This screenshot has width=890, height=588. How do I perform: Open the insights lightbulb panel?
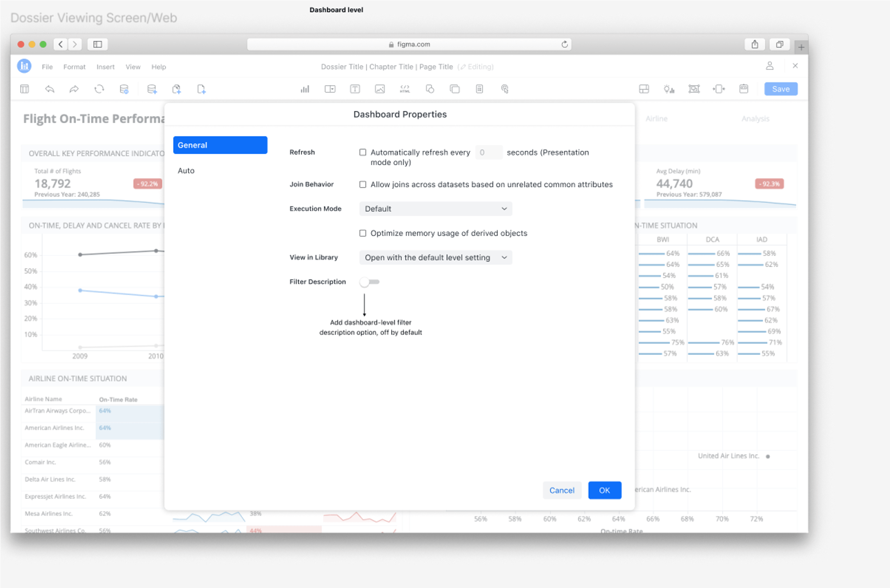tap(669, 89)
